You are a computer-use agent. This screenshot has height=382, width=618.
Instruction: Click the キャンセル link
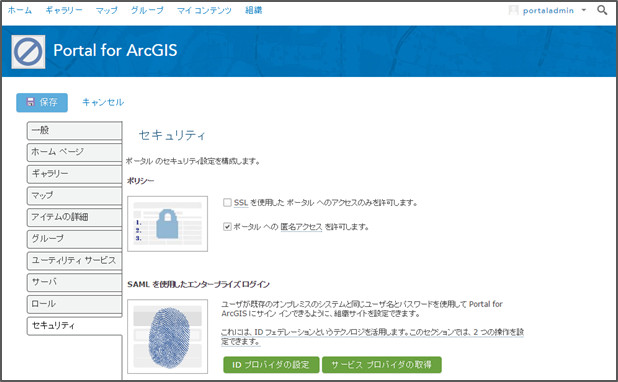click(x=103, y=102)
